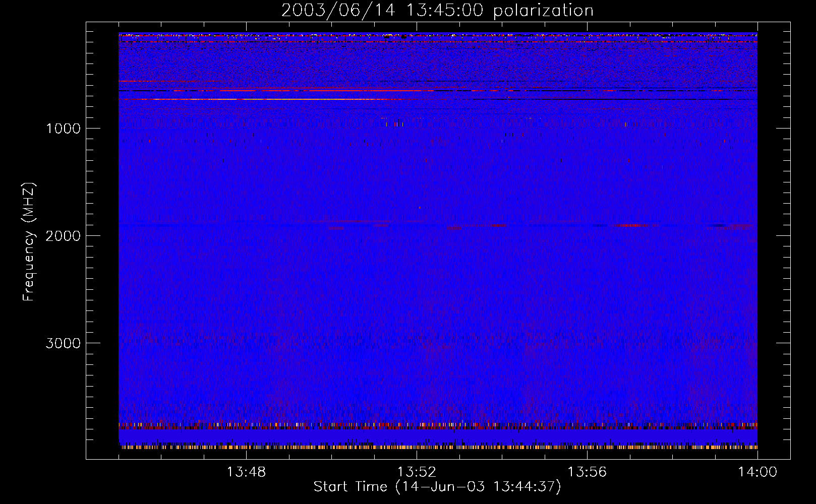Click the 3000 frequency axis label
816x504 pixels.
pyautogui.click(x=63, y=343)
